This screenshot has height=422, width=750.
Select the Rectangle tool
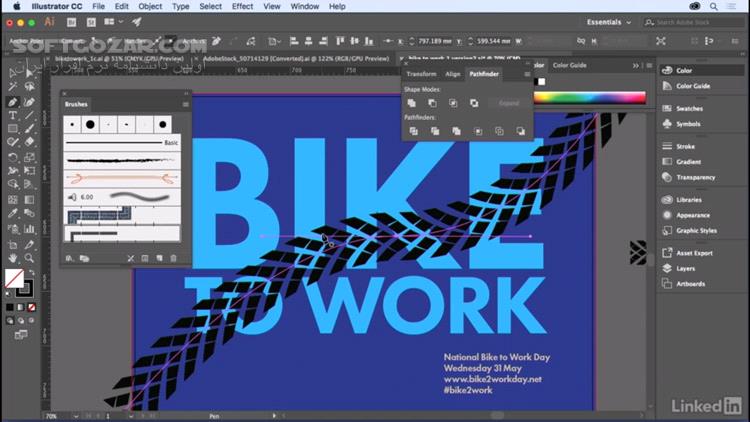[12, 129]
